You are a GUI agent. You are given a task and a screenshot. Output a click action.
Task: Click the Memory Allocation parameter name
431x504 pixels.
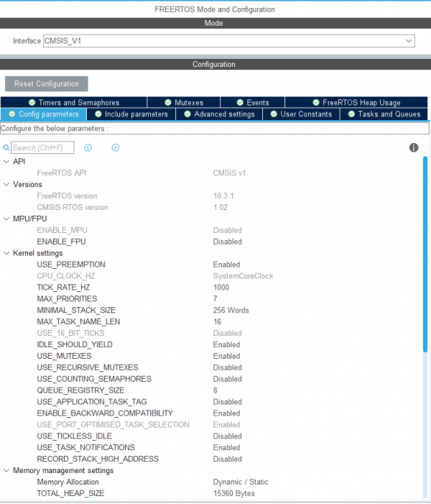[68, 482]
